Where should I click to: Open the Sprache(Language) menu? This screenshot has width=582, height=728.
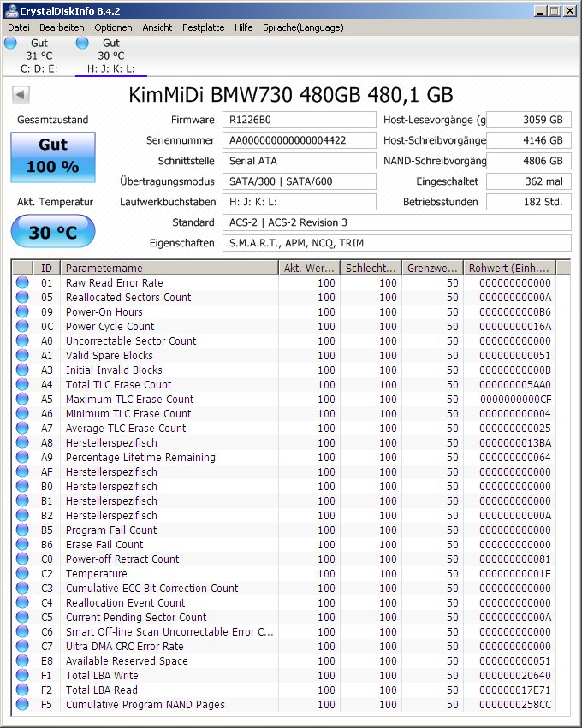(303, 27)
